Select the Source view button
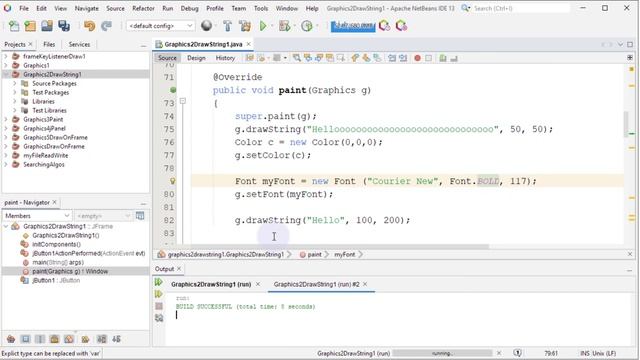 (167, 58)
